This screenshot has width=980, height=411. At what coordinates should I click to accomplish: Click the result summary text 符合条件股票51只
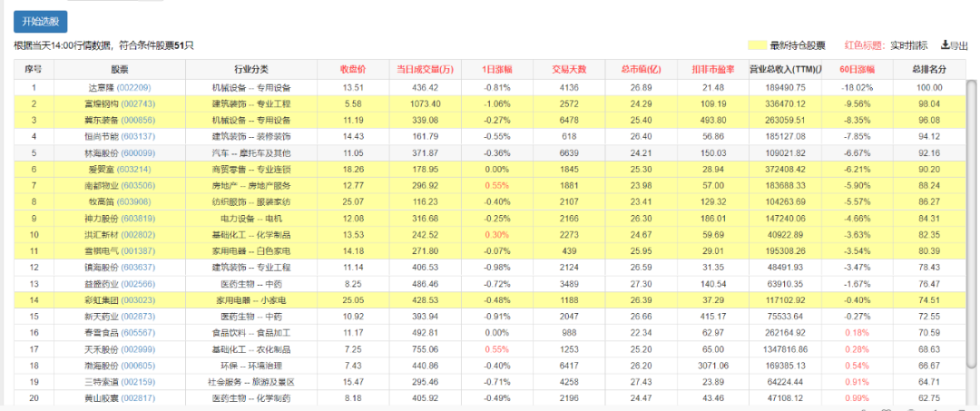[156, 45]
